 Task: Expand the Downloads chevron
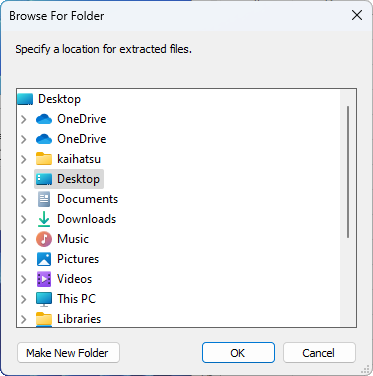click(24, 219)
